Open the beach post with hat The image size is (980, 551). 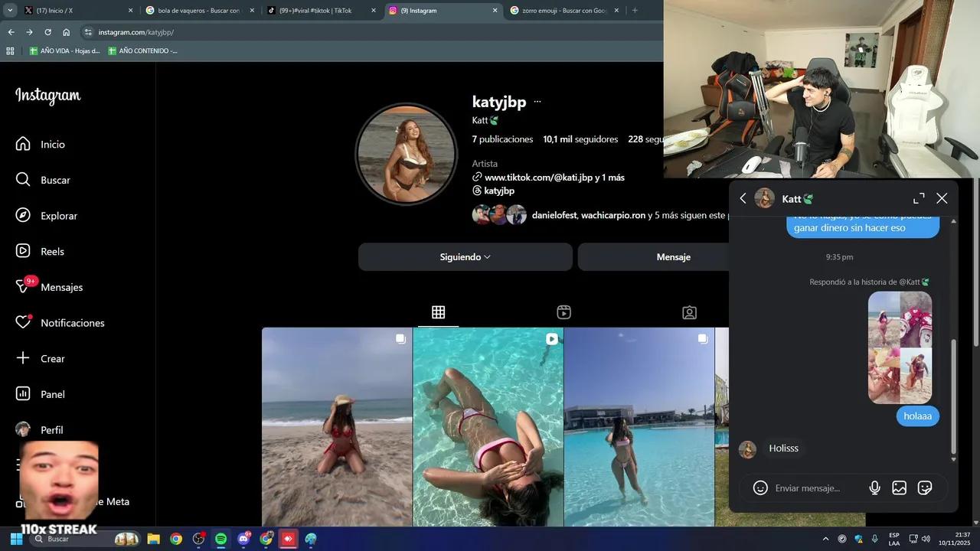click(x=337, y=427)
